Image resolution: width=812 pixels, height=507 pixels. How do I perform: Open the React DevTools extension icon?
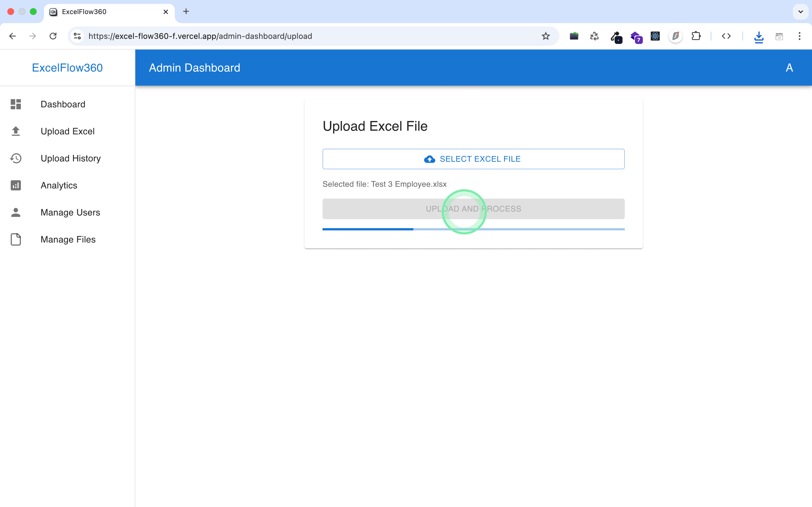click(655, 36)
